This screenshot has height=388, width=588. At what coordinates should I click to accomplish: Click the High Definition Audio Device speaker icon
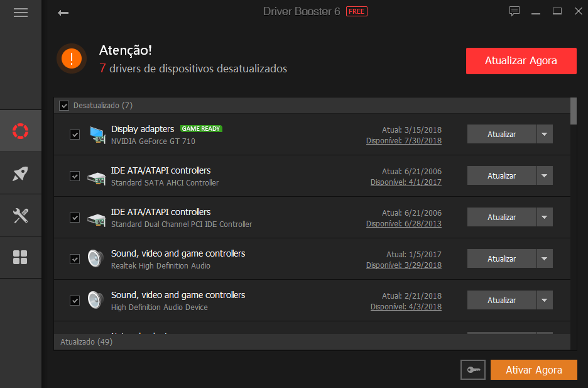pos(95,300)
